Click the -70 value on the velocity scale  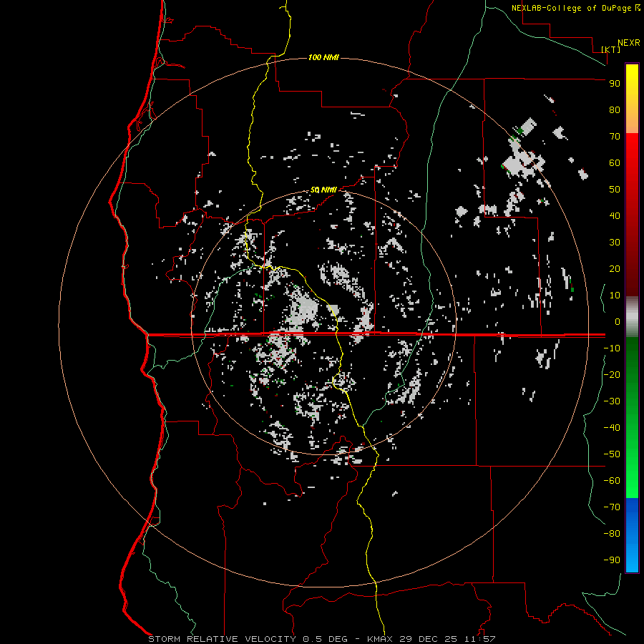(x=612, y=507)
